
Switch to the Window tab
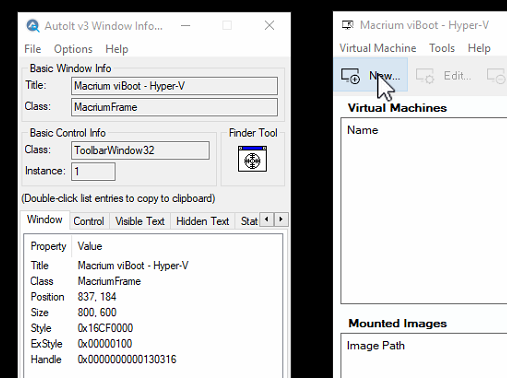click(45, 220)
